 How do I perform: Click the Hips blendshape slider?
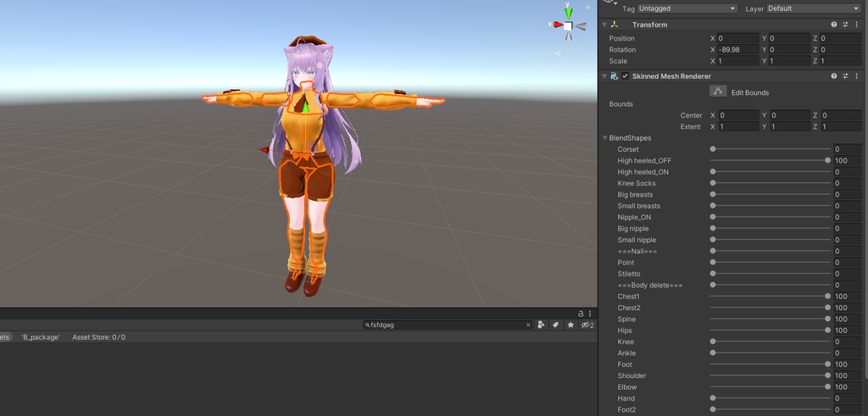(x=770, y=330)
